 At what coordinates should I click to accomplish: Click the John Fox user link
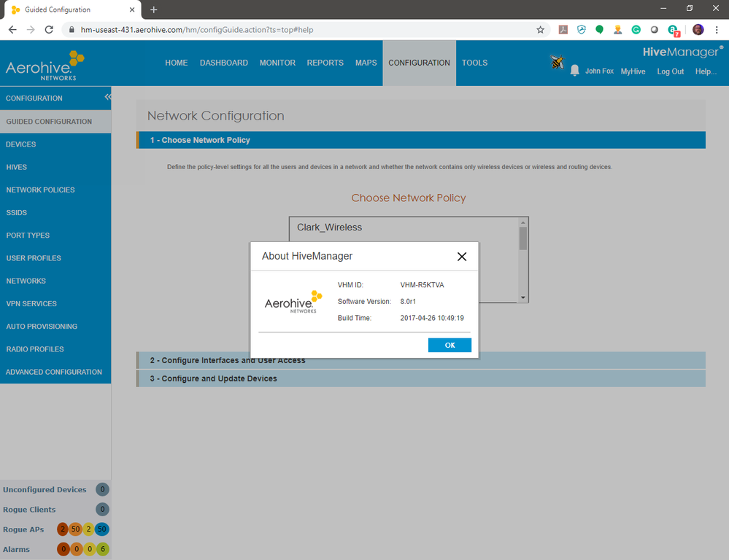599,71
